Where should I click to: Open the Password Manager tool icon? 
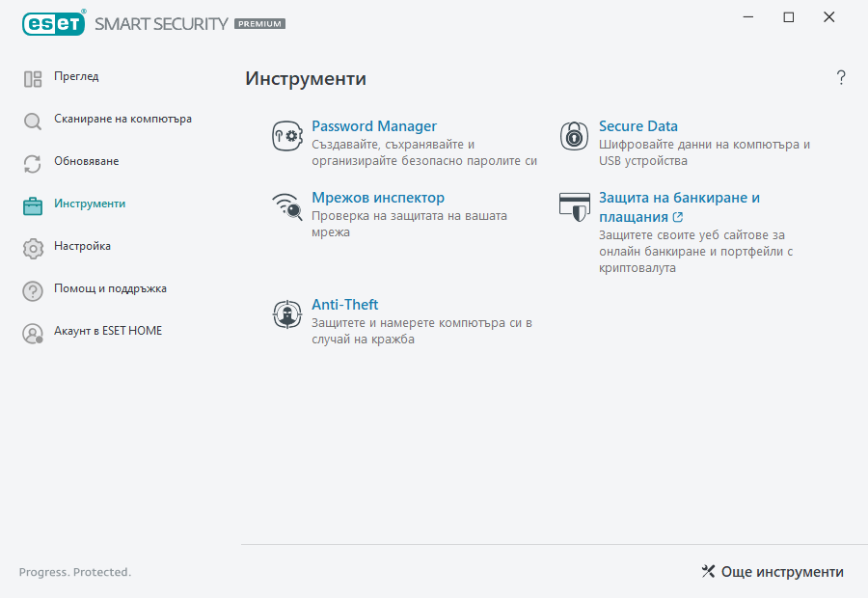(286, 135)
